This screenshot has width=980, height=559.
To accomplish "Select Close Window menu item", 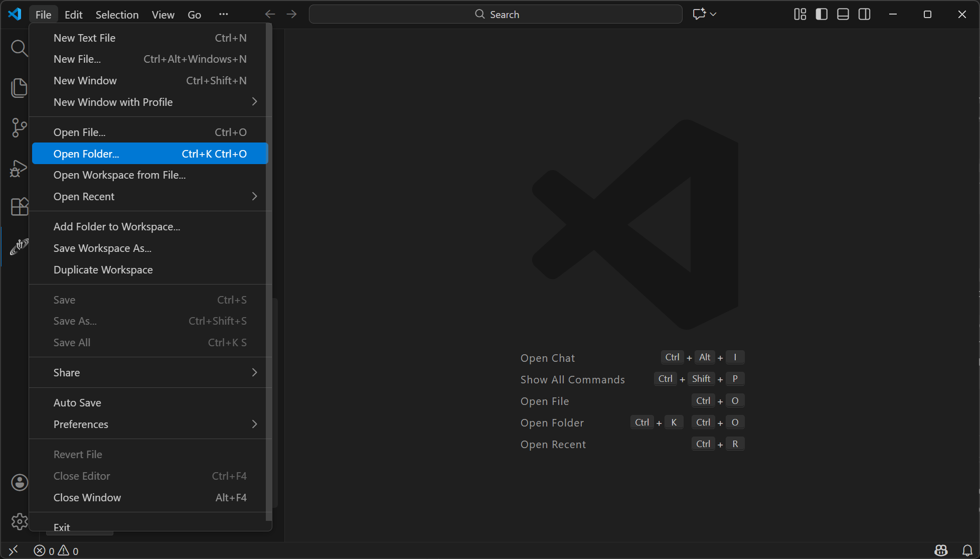I will (150, 498).
